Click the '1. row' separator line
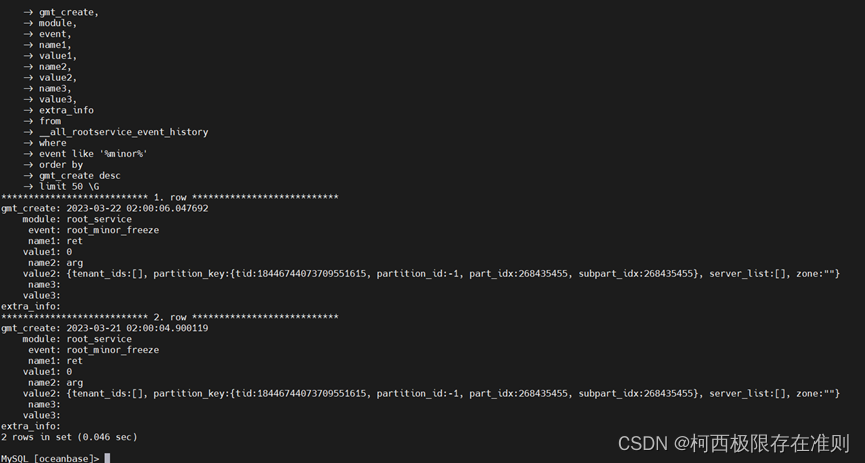The width and height of the screenshot is (865, 463). click(x=169, y=197)
